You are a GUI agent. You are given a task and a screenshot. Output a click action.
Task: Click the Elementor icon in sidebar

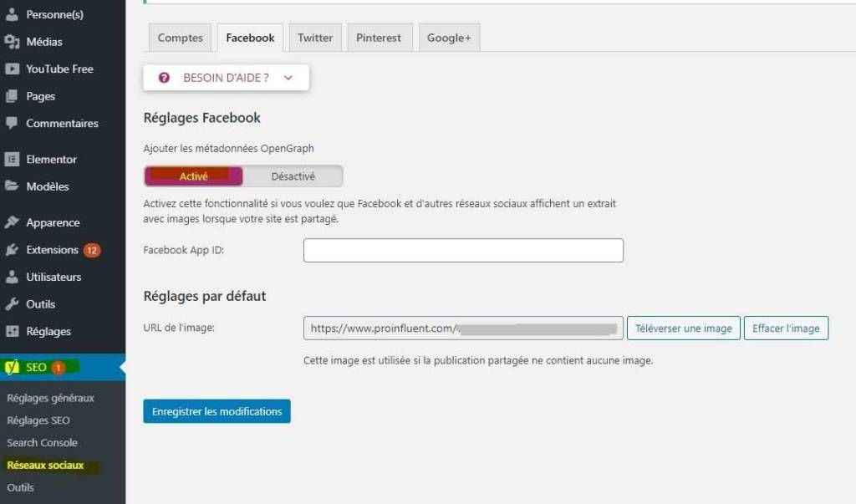(x=12, y=160)
